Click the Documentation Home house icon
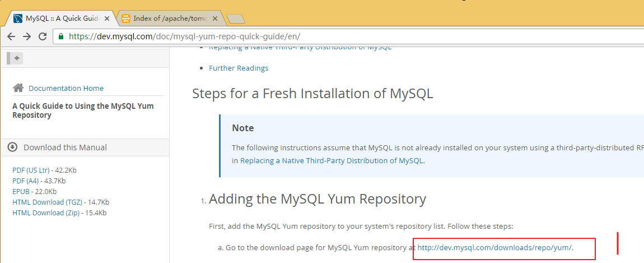 point(18,87)
